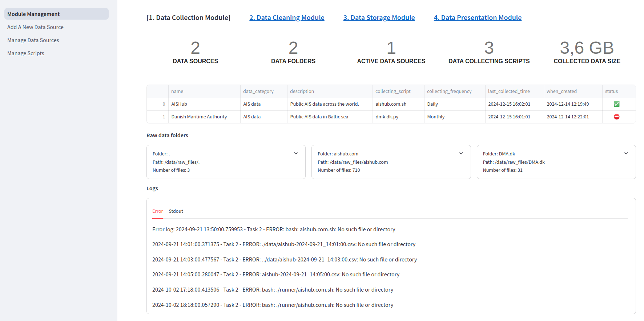This screenshot has width=644, height=321.
Task: Switch to the Stdout log tab
Action: point(176,211)
